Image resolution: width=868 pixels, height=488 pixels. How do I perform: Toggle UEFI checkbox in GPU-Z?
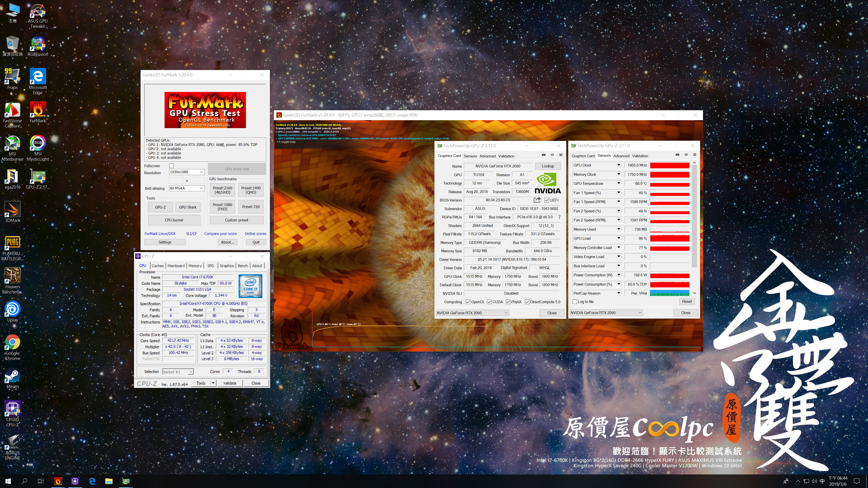[547, 200]
